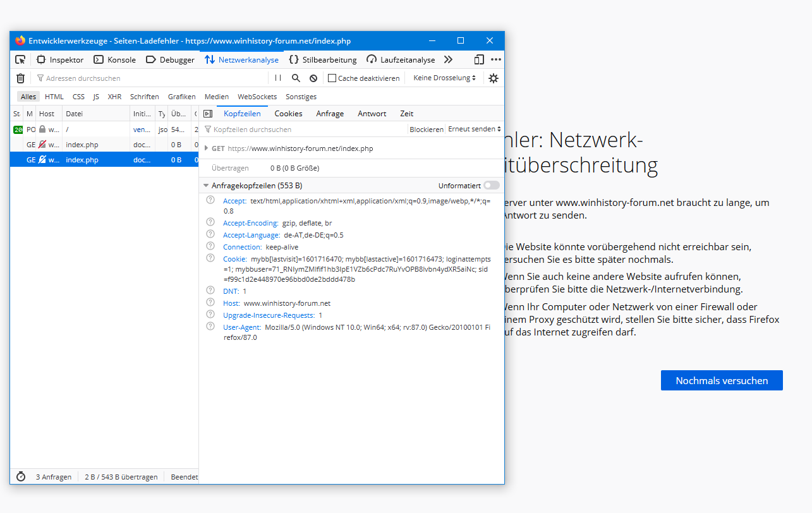Toggle responsive design mode icon
This screenshot has width=812, height=513.
479,60
